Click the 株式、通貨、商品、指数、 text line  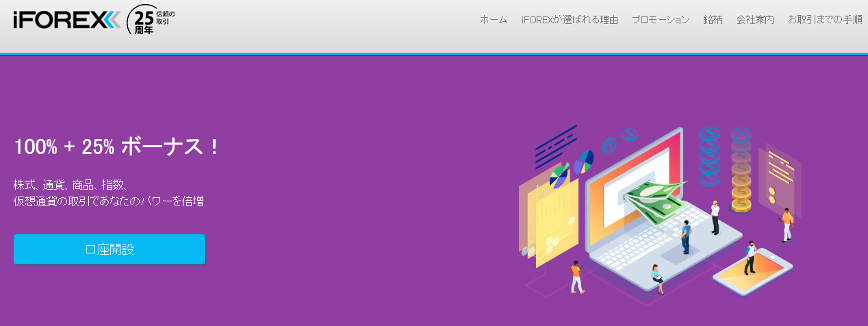coord(71,185)
